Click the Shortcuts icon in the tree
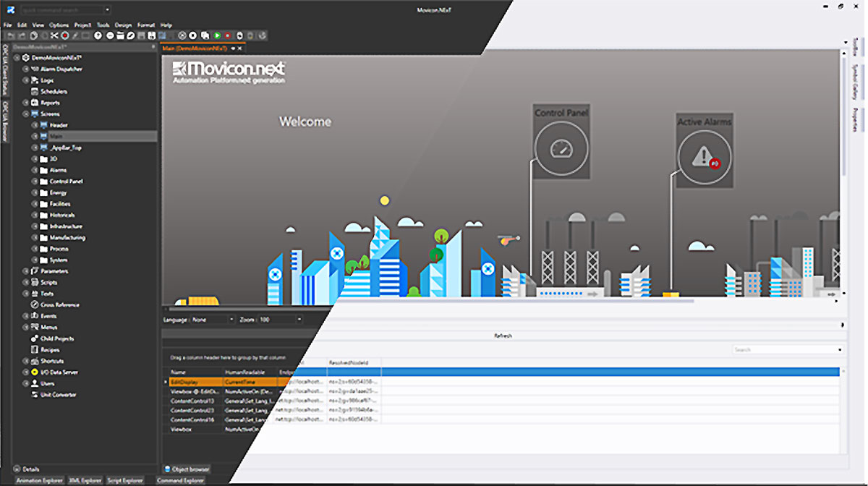Viewport: 868px width, 486px height. [35, 361]
